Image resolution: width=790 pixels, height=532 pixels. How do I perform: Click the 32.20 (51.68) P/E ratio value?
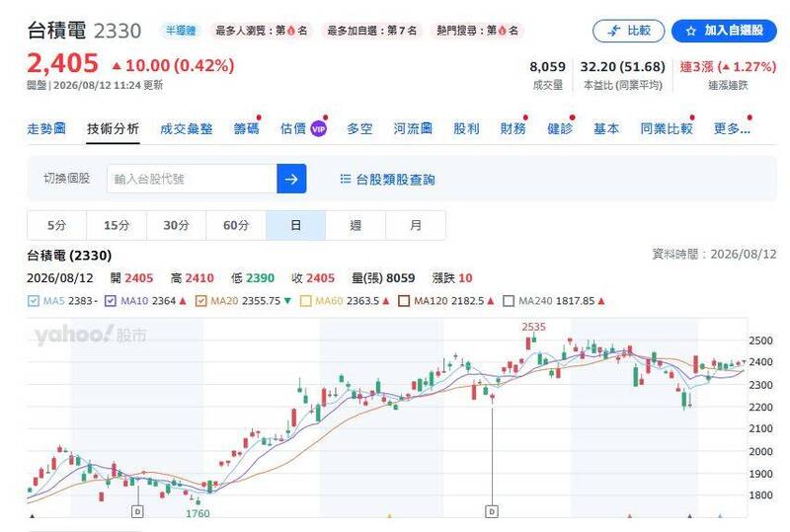623,67
